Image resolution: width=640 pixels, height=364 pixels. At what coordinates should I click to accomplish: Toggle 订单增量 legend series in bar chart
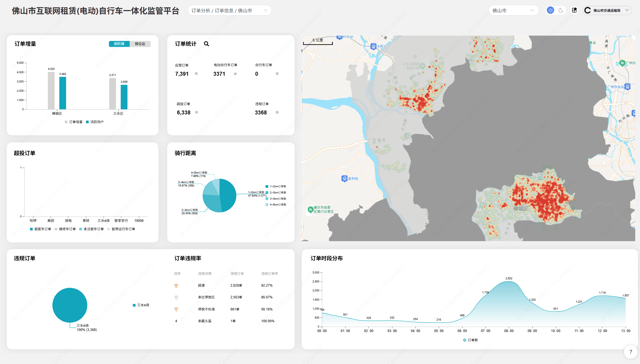pyautogui.click(x=74, y=122)
